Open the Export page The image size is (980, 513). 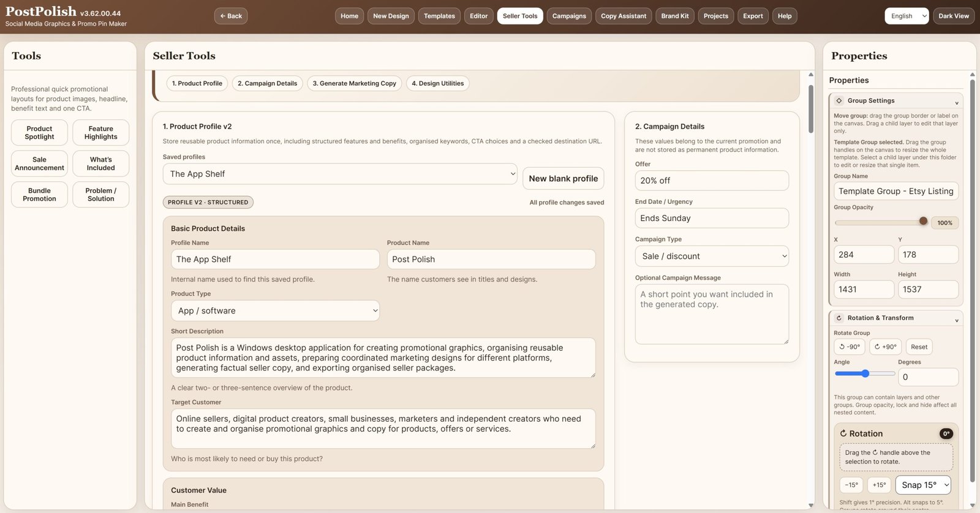753,16
